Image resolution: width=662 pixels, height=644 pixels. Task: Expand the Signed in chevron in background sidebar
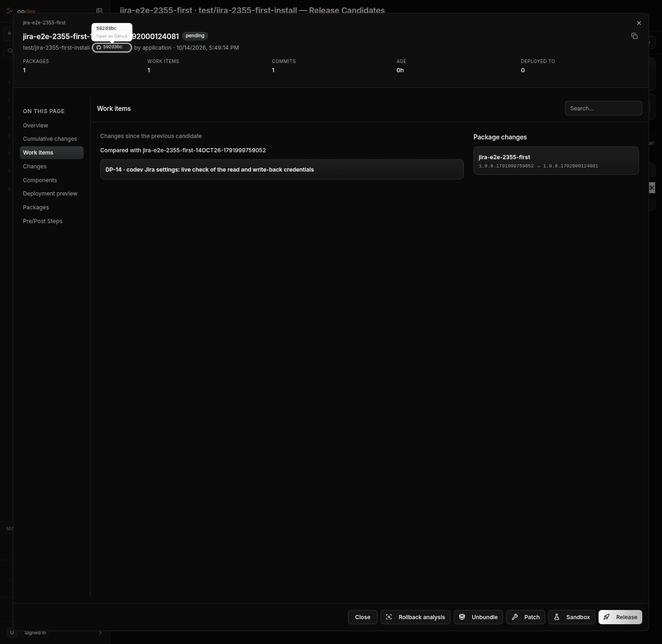point(100,633)
